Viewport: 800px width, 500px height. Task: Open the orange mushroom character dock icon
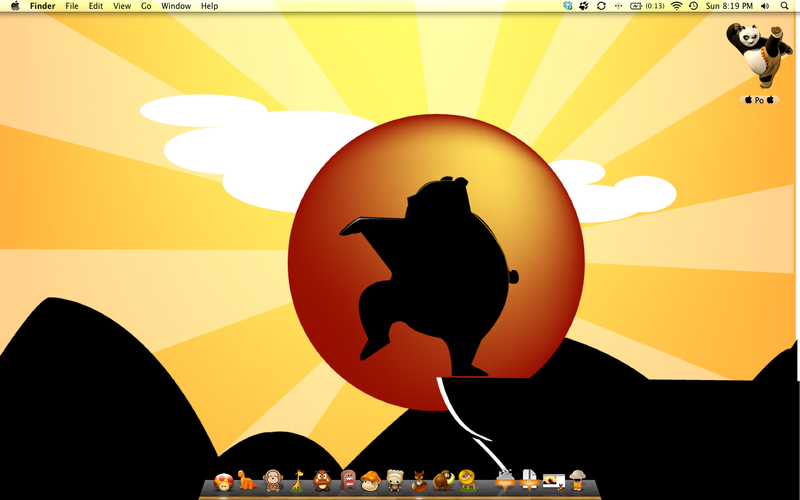(x=371, y=481)
